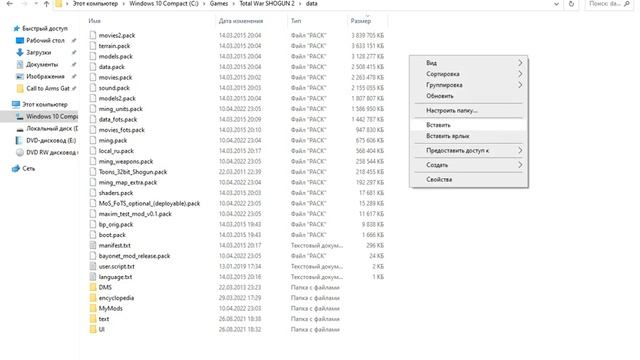Image resolution: width=640 pixels, height=360 pixels.
Task: Expand the arrow next to Создать
Action: pos(520,165)
